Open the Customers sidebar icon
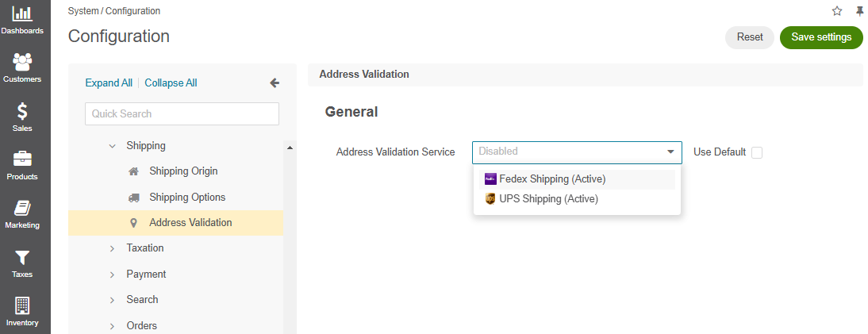The image size is (868, 334). 22,62
